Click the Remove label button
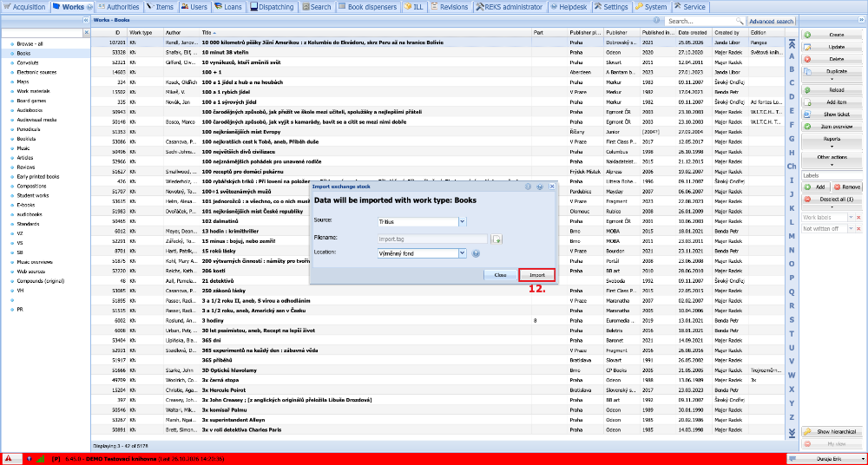Viewport: 868px width, 465px height. (x=847, y=187)
